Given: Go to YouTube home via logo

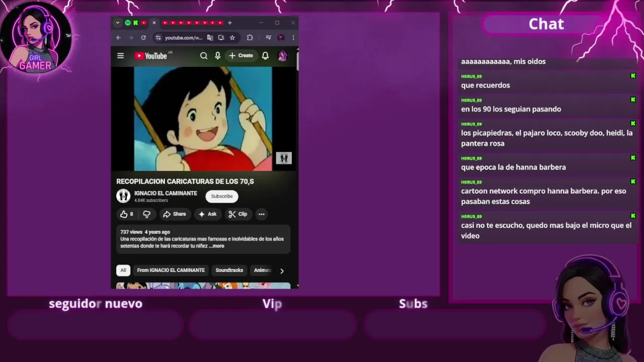Looking at the screenshot, I should coord(151,56).
